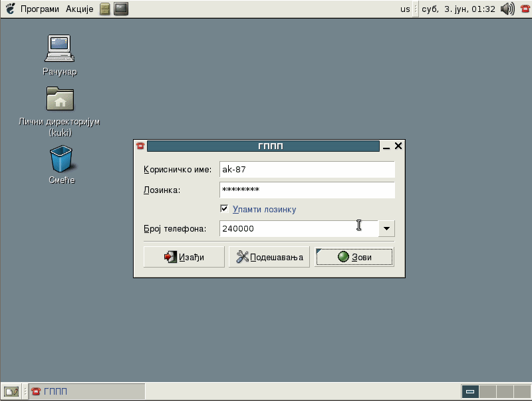Viewport: 532px width, 402px height.
Task: Select the Смеће trash icon
Action: point(61,165)
